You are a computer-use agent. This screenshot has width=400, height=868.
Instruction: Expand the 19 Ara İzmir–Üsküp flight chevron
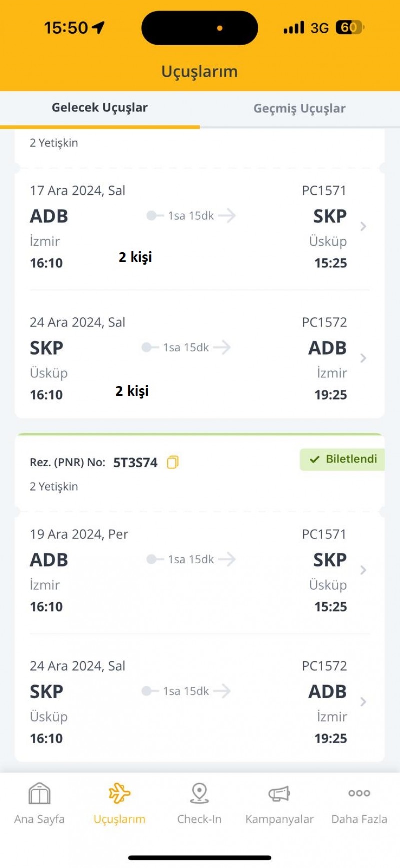363,570
